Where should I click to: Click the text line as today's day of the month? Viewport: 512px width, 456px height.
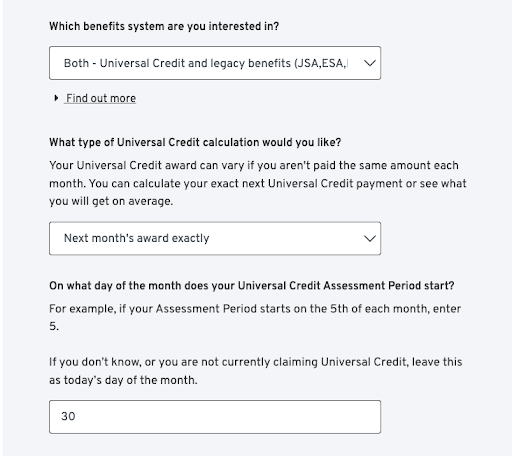tap(123, 380)
